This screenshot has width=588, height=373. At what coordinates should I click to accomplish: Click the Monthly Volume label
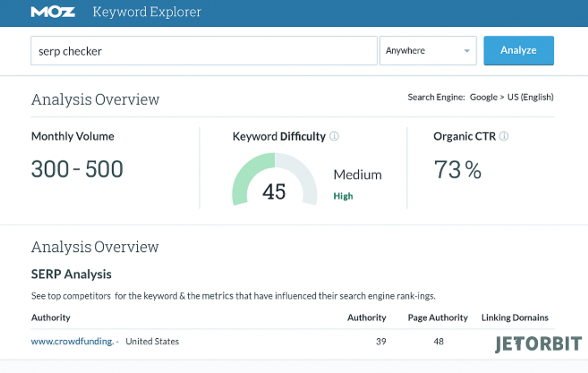pyautogui.click(x=72, y=137)
